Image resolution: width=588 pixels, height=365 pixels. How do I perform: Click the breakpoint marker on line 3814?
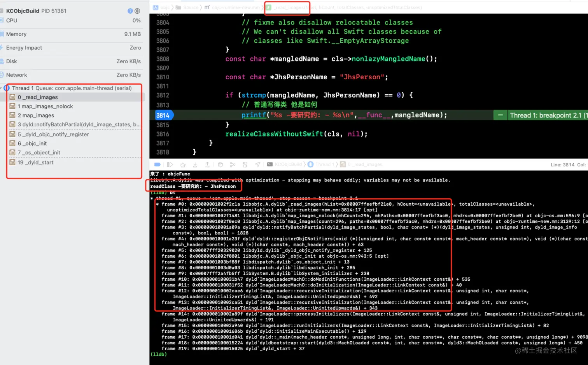click(x=164, y=115)
